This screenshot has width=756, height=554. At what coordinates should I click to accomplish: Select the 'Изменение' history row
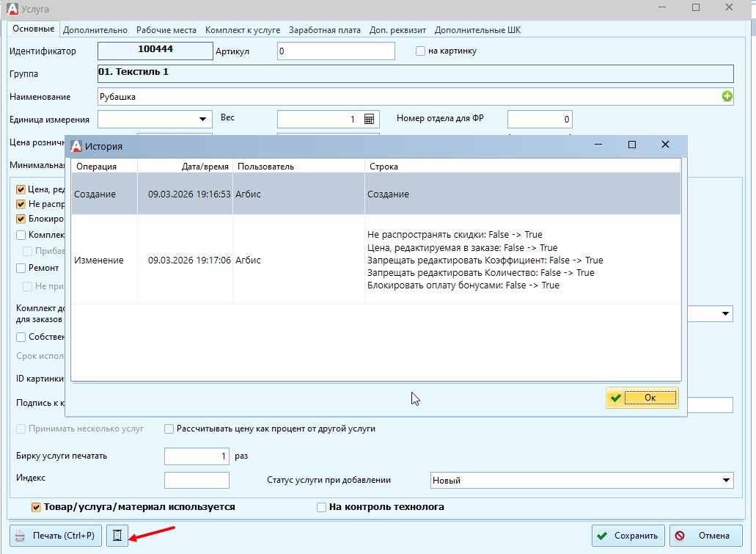coord(376,260)
